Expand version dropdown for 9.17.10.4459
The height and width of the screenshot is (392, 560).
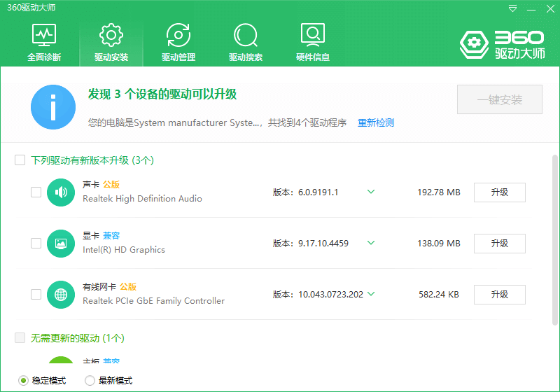point(371,243)
